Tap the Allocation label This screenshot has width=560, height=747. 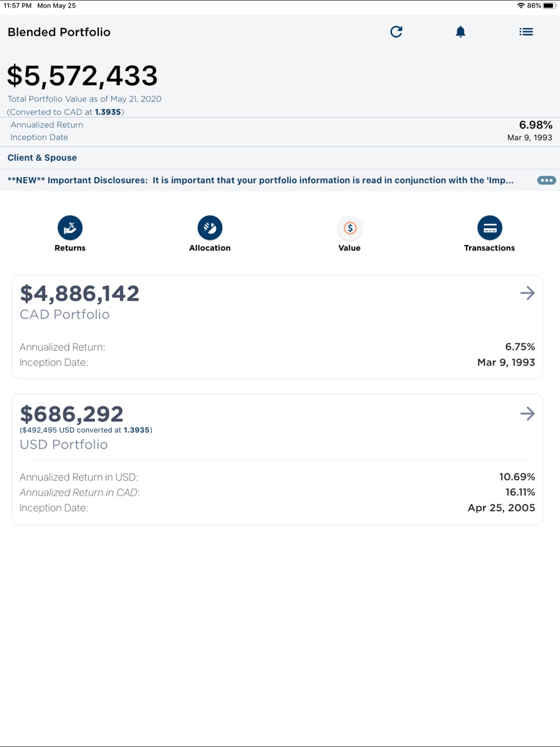pyautogui.click(x=210, y=248)
